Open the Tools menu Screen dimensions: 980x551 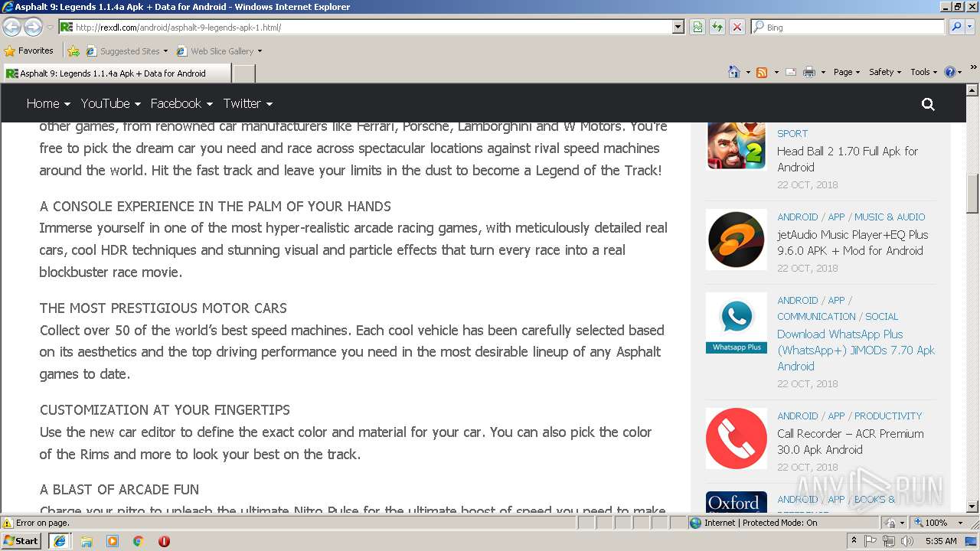(923, 72)
